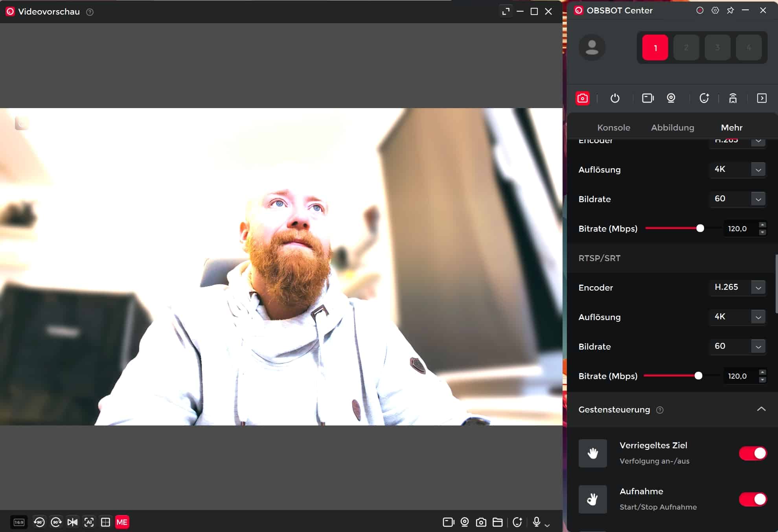Toggle the red ME button
The height and width of the screenshot is (532, 778).
coord(122,522)
